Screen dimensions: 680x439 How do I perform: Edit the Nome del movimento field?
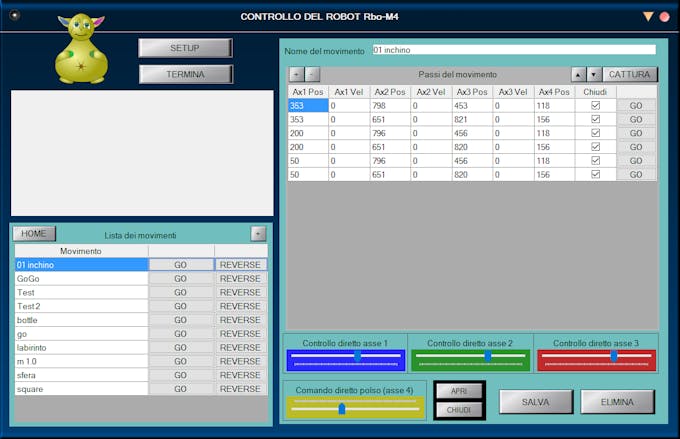[x=514, y=50]
